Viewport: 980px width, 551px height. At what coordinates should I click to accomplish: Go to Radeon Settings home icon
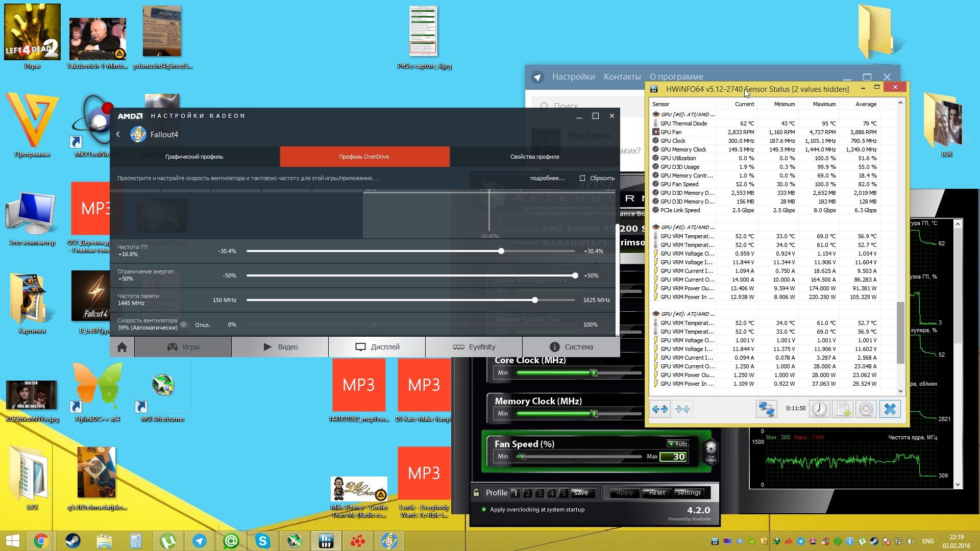(122, 347)
